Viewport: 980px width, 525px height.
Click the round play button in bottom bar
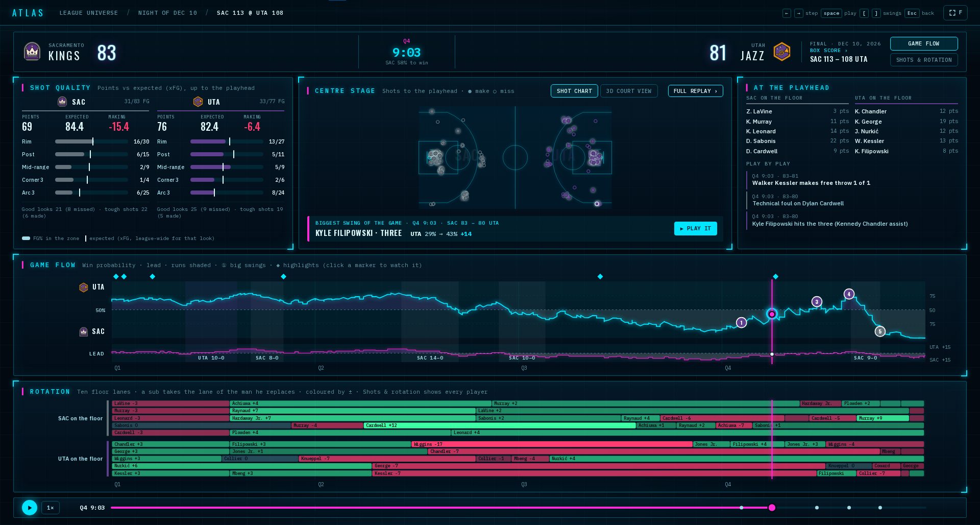(x=30, y=508)
